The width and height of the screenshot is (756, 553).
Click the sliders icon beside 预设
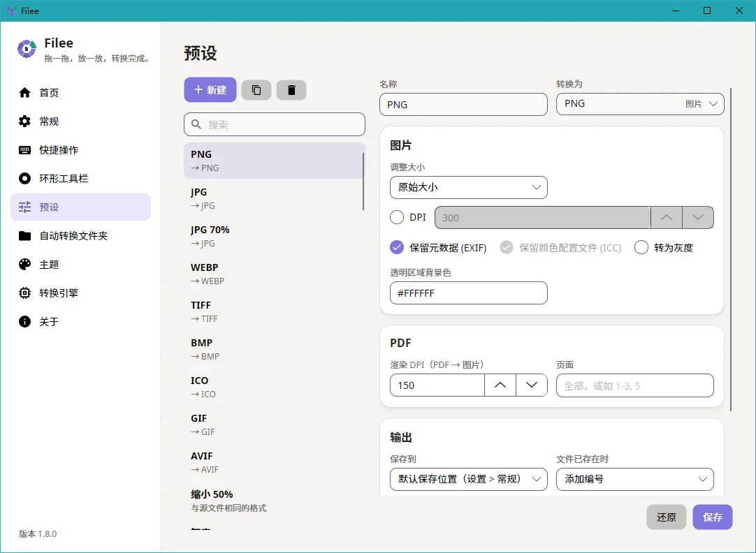tap(24, 207)
